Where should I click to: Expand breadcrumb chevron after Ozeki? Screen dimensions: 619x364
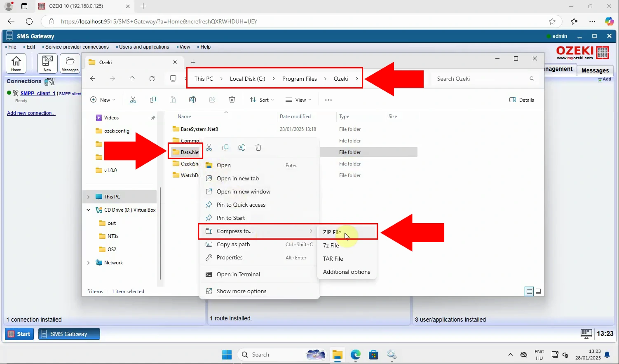(356, 79)
